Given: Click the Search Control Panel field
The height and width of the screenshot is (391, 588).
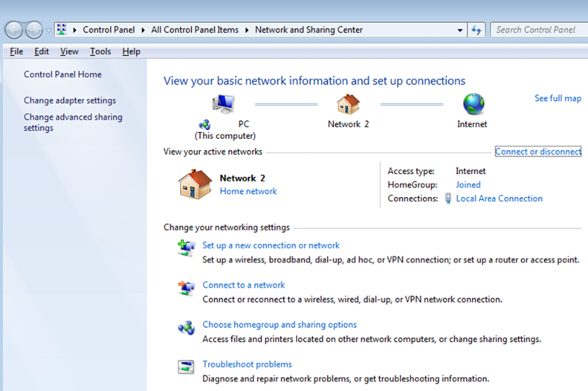Looking at the screenshot, I should click(x=539, y=30).
